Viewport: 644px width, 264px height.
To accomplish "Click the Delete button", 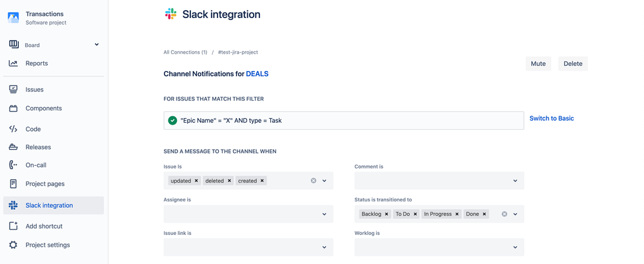I will click(x=573, y=64).
